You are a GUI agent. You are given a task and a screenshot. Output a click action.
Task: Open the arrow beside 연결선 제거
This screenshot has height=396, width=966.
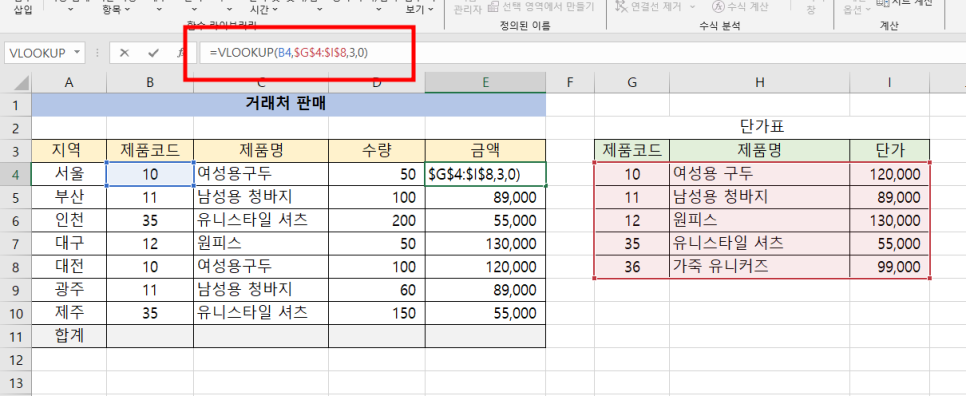[692, 7]
